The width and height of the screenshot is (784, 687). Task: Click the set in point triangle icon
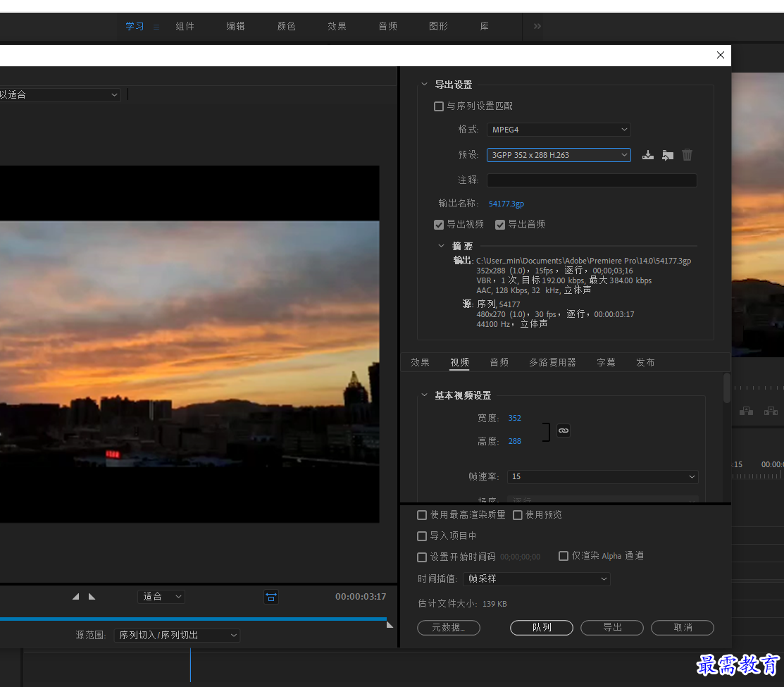click(x=76, y=597)
